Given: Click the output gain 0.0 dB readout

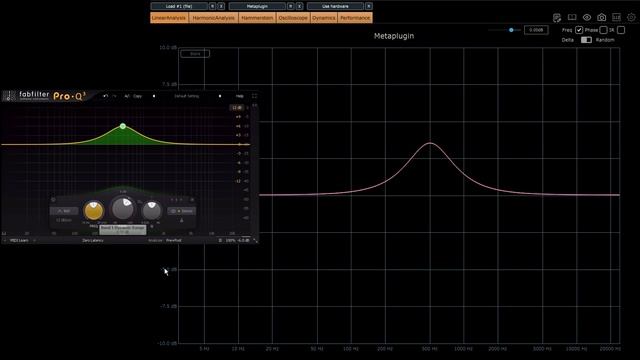Looking at the screenshot, I should pyautogui.click(x=244, y=240).
